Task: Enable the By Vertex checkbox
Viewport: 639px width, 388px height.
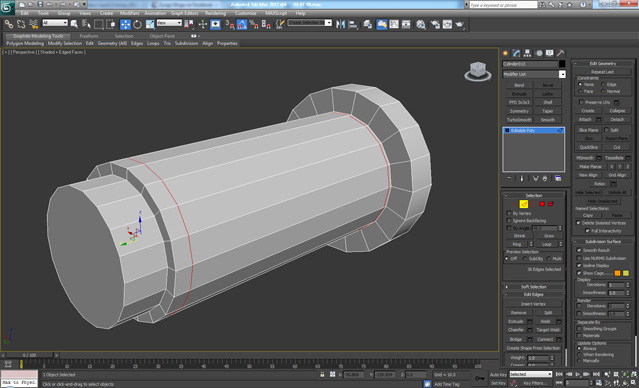Action: click(509, 214)
